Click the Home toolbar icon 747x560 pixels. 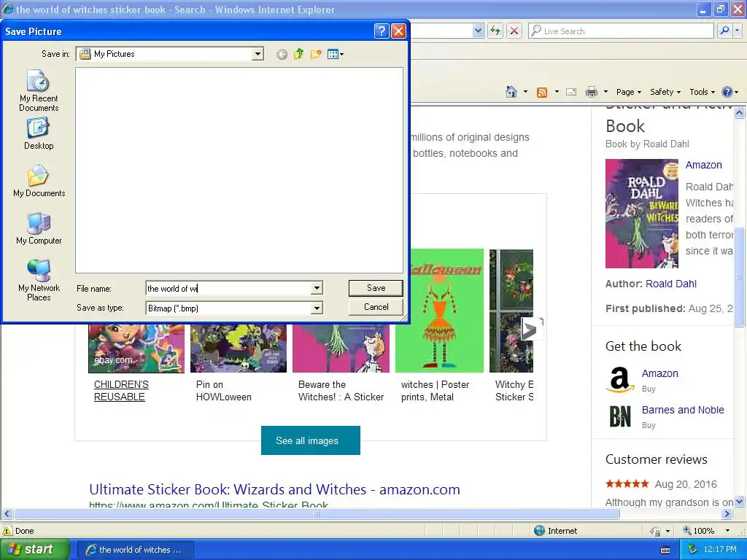[x=511, y=92]
